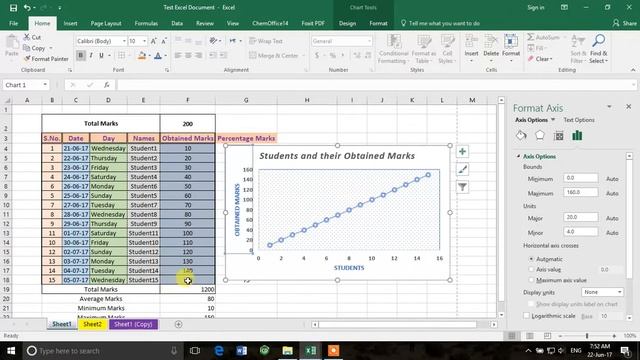Toggle Underline formatting
This screenshot has height=360, width=640.
[101, 55]
